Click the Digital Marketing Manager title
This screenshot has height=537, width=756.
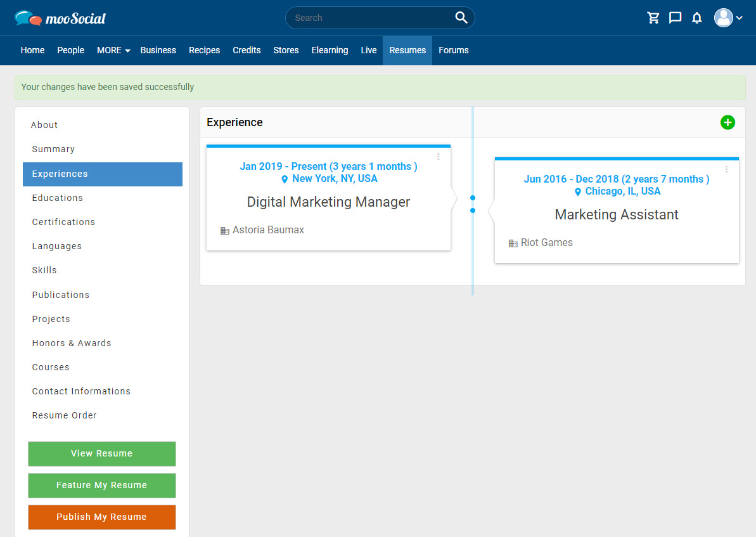coord(328,202)
